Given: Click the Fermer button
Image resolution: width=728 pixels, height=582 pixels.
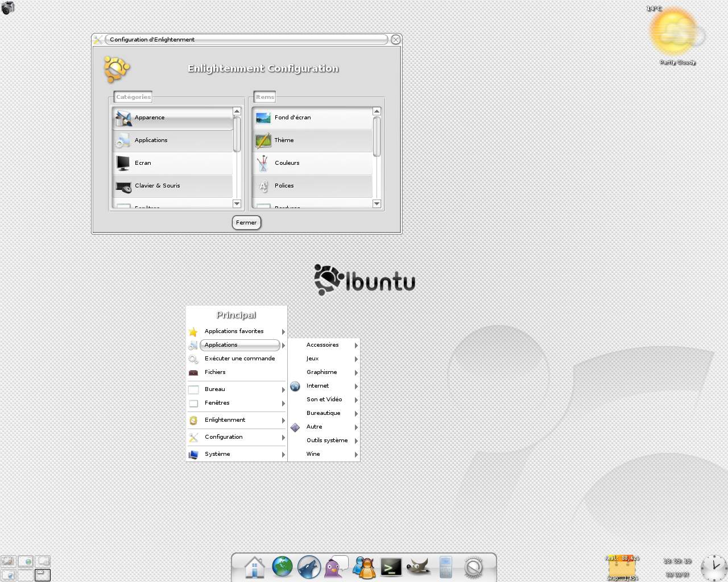Looking at the screenshot, I should 246,223.
